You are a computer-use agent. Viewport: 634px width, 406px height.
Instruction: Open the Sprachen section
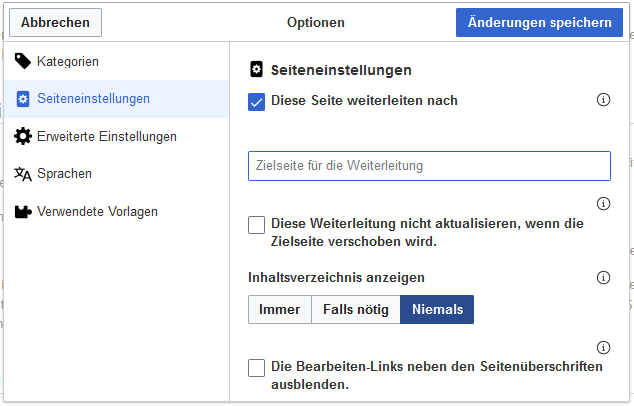[116, 174]
